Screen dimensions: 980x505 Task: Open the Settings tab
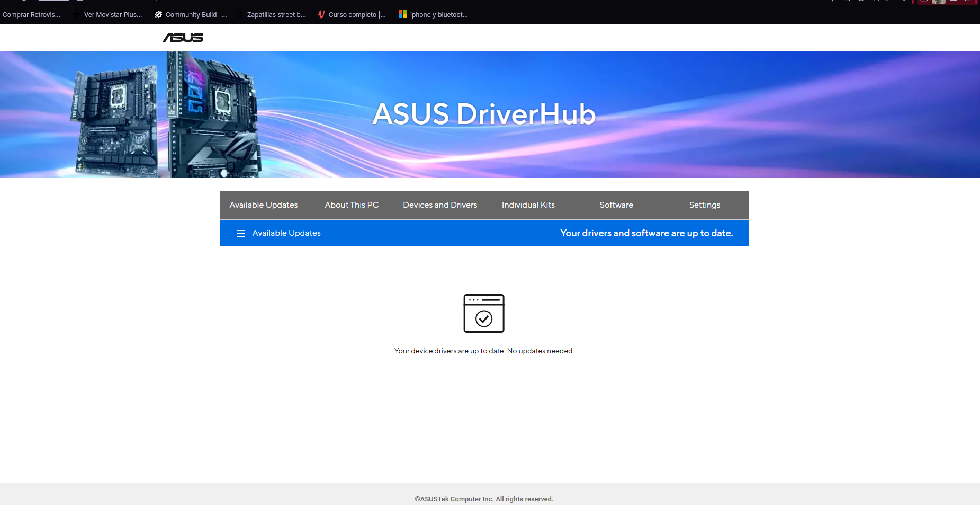(x=705, y=205)
